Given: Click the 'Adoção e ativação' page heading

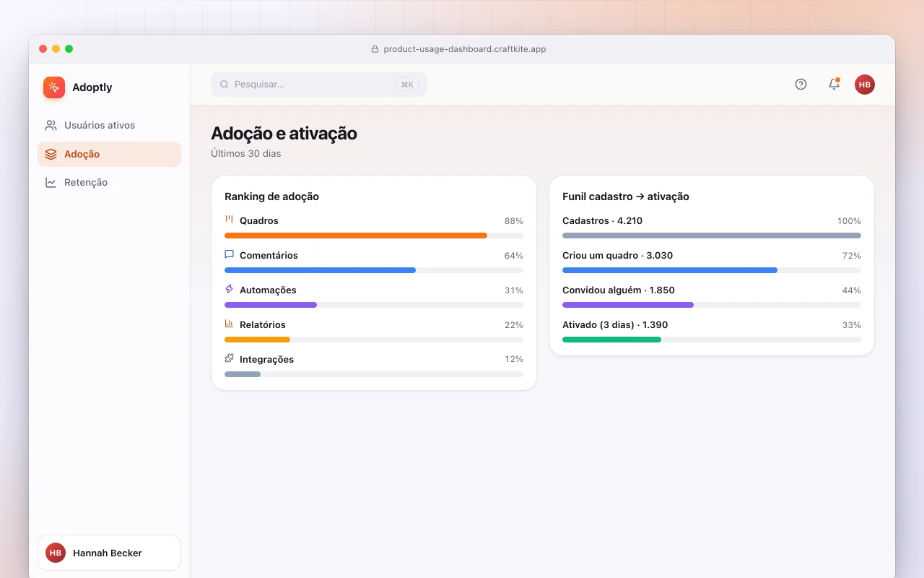Looking at the screenshot, I should [284, 134].
